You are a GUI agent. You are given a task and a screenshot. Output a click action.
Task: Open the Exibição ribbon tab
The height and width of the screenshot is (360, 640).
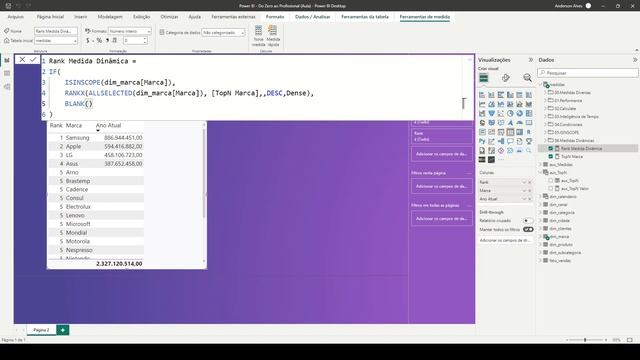tap(141, 17)
